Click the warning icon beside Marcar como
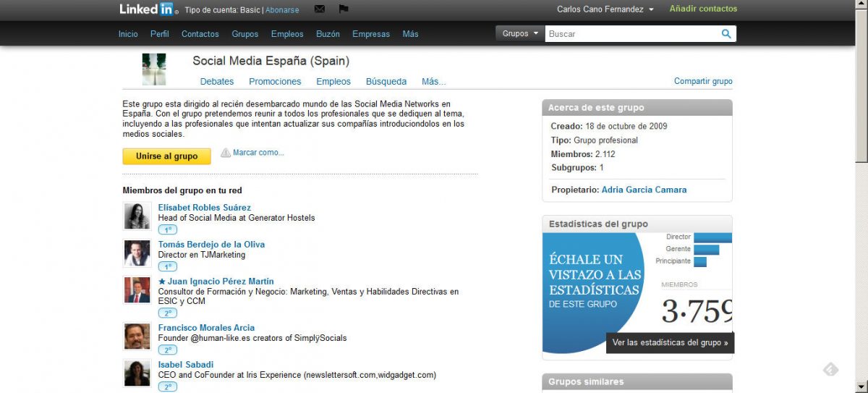Viewport: 868px width, 393px height. (226, 153)
